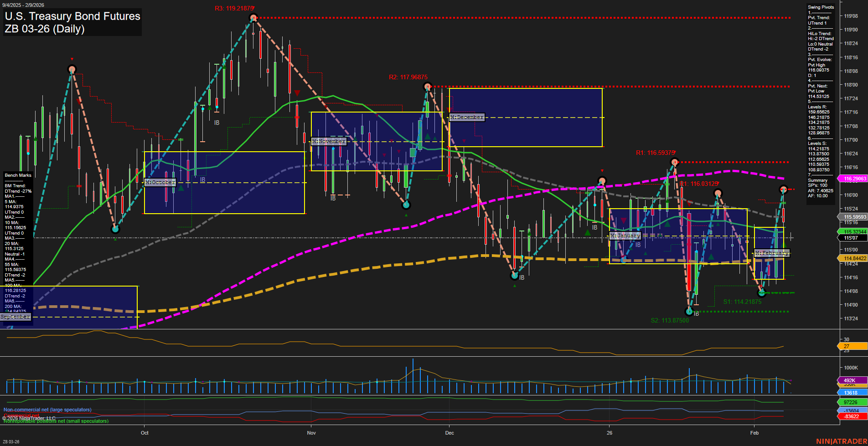
Task: Click the M:December monthly range label
Action: click(466, 117)
